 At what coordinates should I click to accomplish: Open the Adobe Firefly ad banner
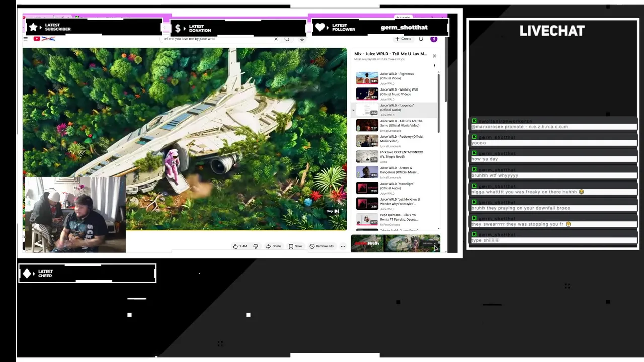pyautogui.click(x=395, y=243)
